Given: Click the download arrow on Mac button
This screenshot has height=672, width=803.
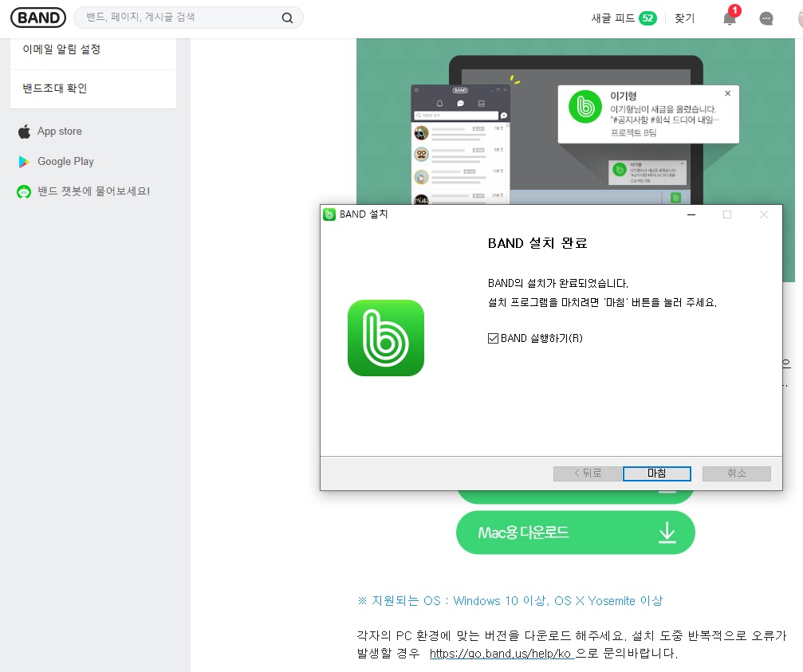Looking at the screenshot, I should (x=667, y=532).
